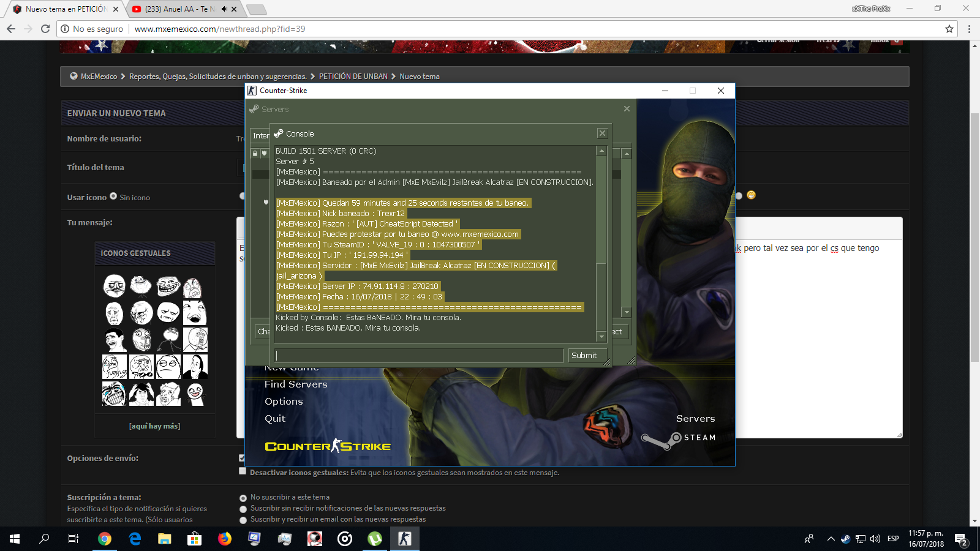Open the 'aquí hay más' smilies link
Screen dimensions: 980x551
(x=154, y=426)
